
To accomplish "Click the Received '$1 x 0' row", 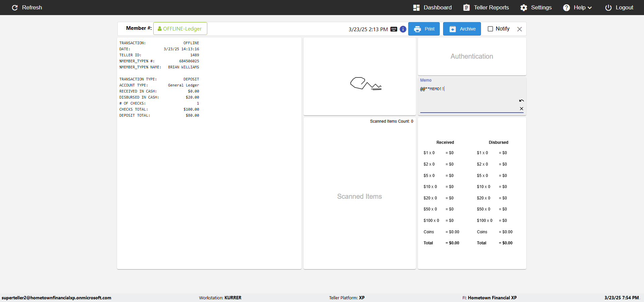I will [x=439, y=153].
